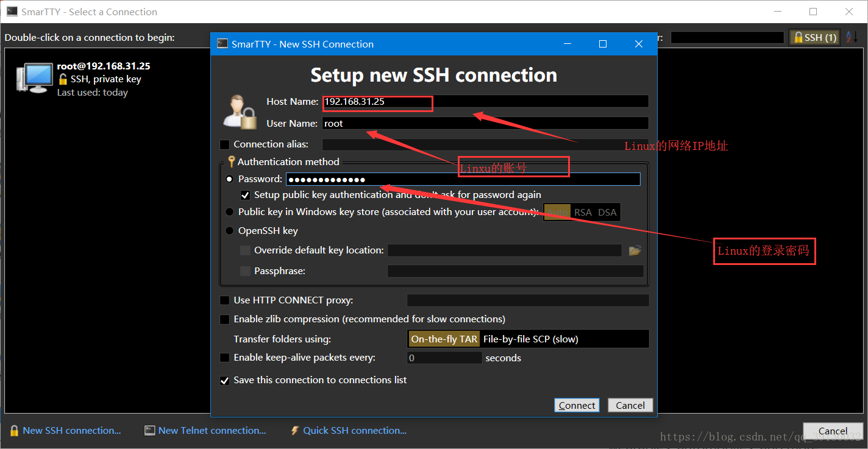
Task: Open New SSH connection link
Action: (x=72, y=431)
